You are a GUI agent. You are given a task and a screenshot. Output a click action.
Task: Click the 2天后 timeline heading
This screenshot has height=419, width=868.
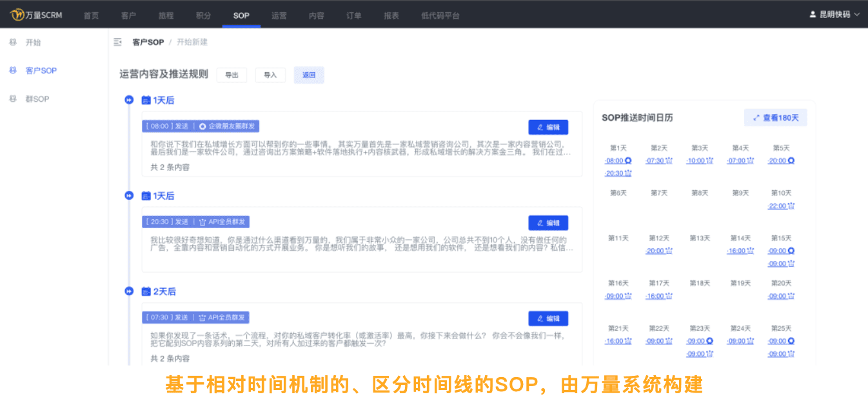click(x=164, y=291)
